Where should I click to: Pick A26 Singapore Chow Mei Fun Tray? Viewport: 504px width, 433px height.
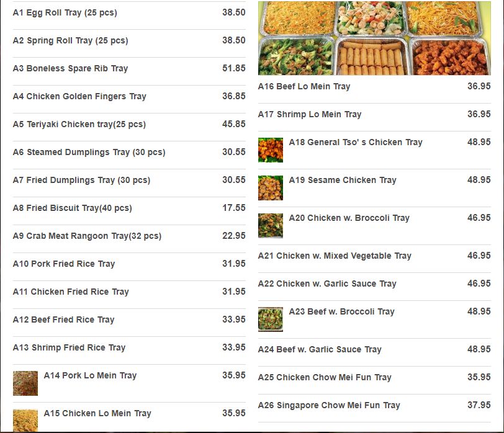coord(329,405)
